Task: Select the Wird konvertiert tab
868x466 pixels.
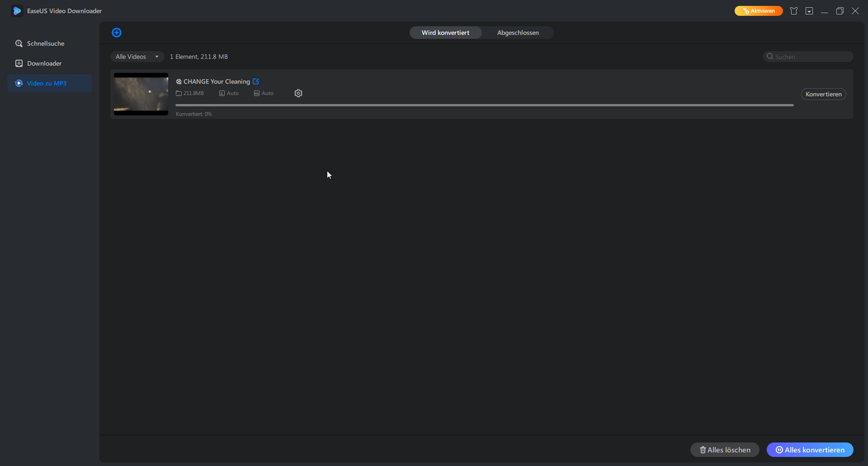Action: pos(445,32)
